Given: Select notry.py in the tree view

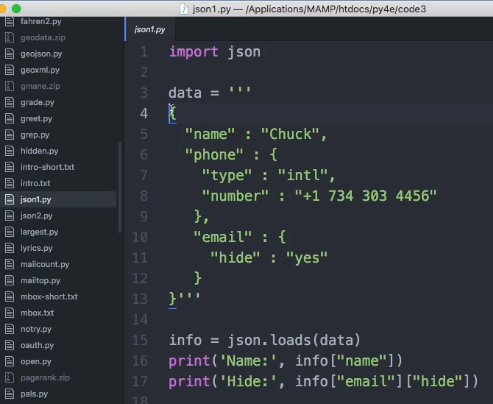Looking at the screenshot, I should pyautogui.click(x=36, y=329).
